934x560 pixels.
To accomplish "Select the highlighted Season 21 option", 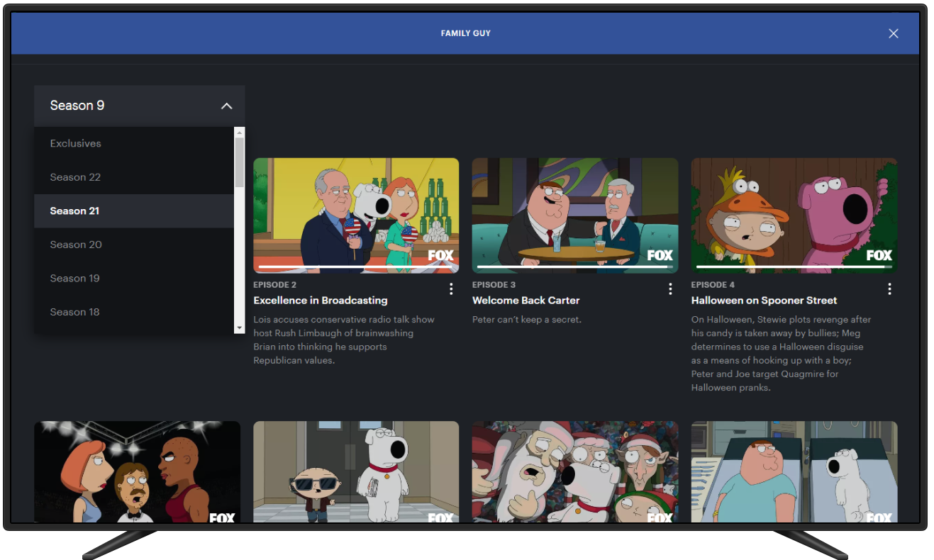I will click(x=74, y=211).
